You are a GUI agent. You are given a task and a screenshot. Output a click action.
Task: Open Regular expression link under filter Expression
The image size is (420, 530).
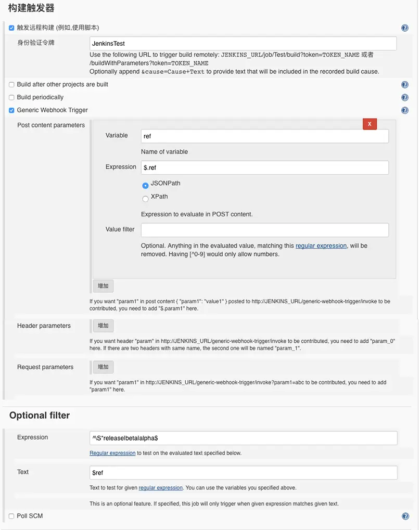112,453
